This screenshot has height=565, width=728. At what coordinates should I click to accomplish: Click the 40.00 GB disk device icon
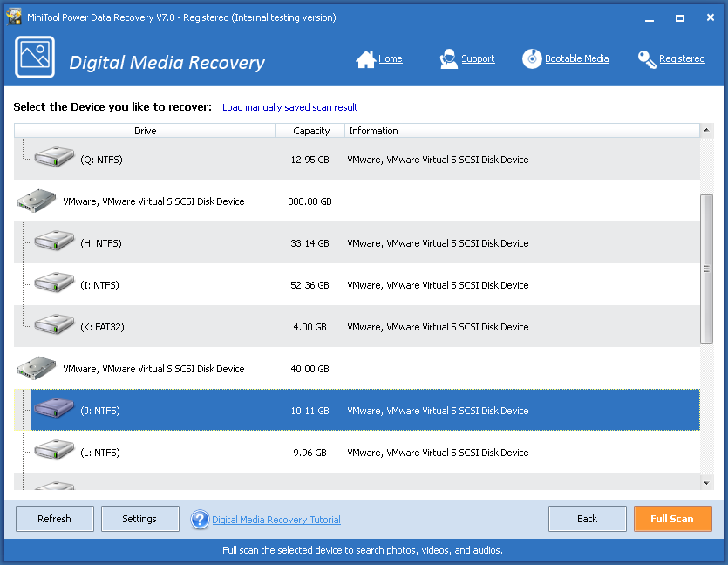[x=37, y=368]
